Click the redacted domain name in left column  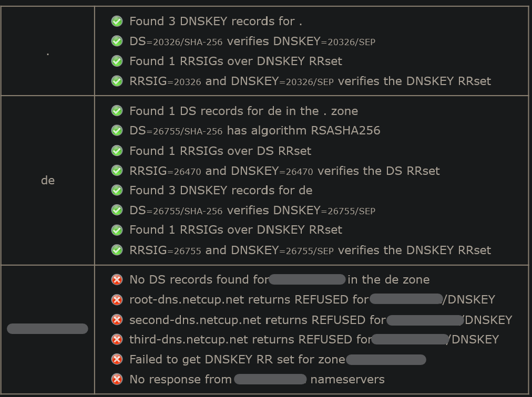(47, 329)
